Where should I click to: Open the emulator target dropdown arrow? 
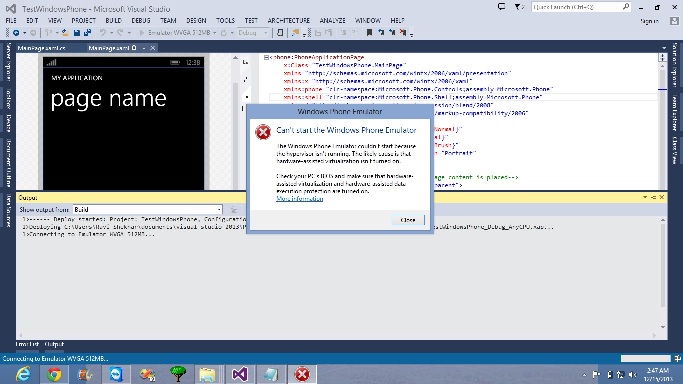(x=215, y=33)
